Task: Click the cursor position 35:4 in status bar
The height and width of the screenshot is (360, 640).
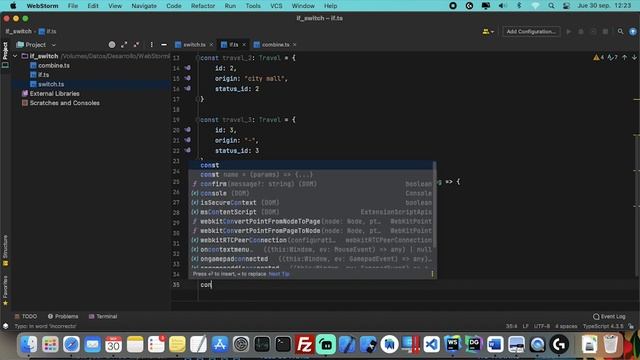Action: (x=512, y=326)
